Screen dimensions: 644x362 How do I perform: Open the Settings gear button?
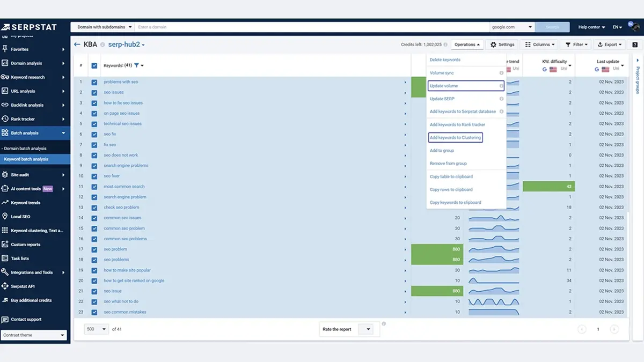point(502,45)
